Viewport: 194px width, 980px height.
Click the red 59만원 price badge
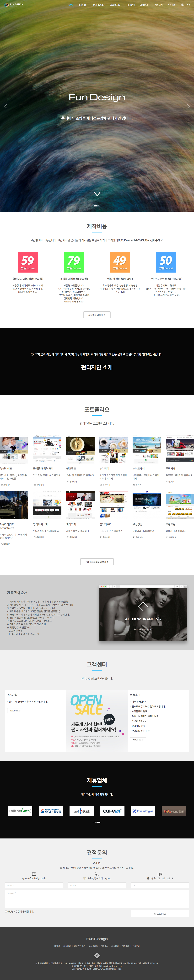point(28,262)
